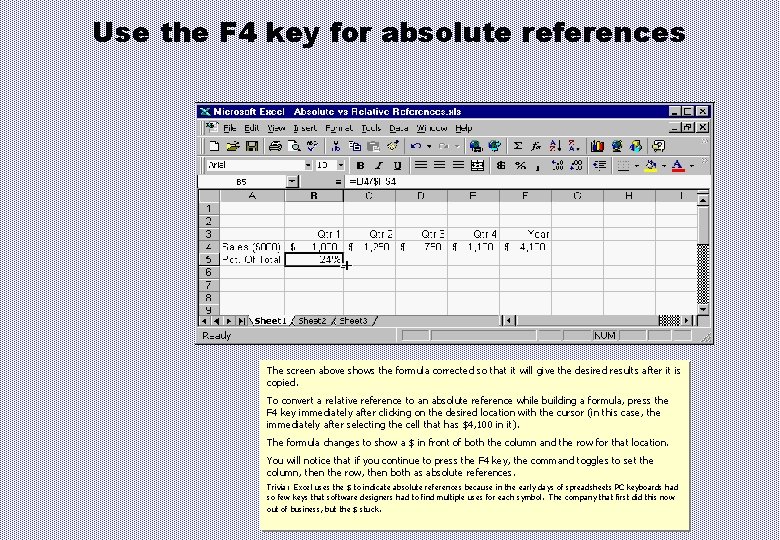780x540 pixels.
Task: Open the Tools menu
Action: coord(371,128)
